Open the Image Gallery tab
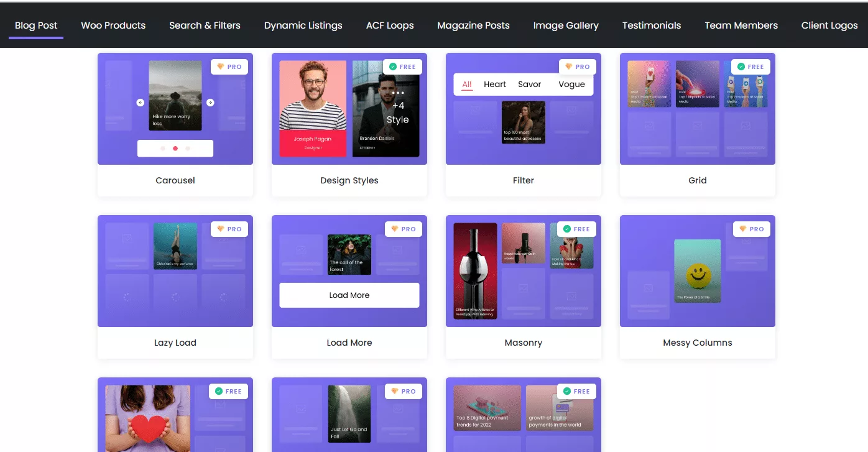This screenshot has width=868, height=452. coord(566,25)
